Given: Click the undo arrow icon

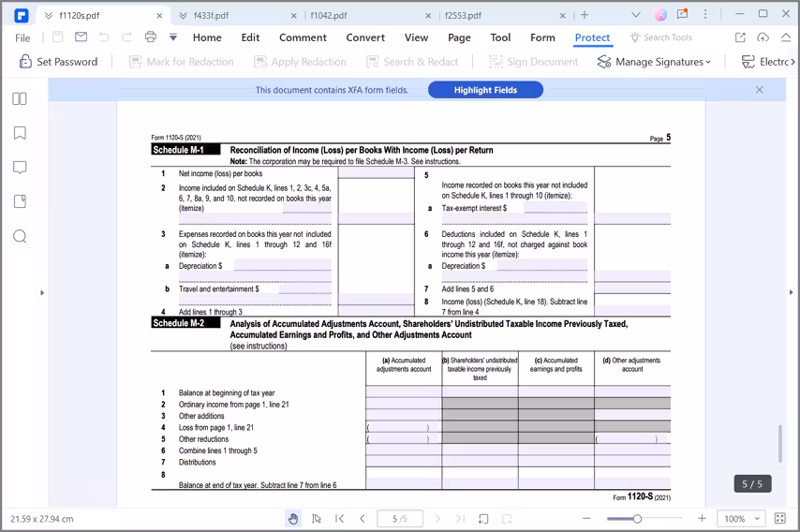Looking at the screenshot, I should [104, 37].
